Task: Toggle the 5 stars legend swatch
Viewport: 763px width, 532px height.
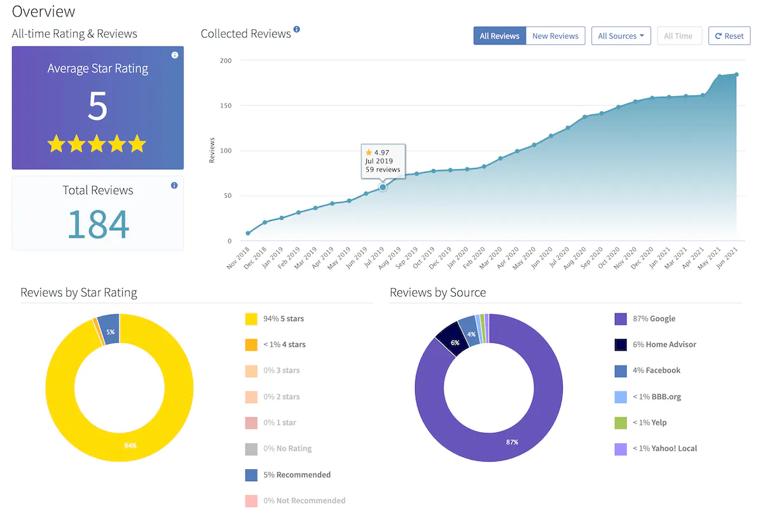Action: [x=251, y=318]
